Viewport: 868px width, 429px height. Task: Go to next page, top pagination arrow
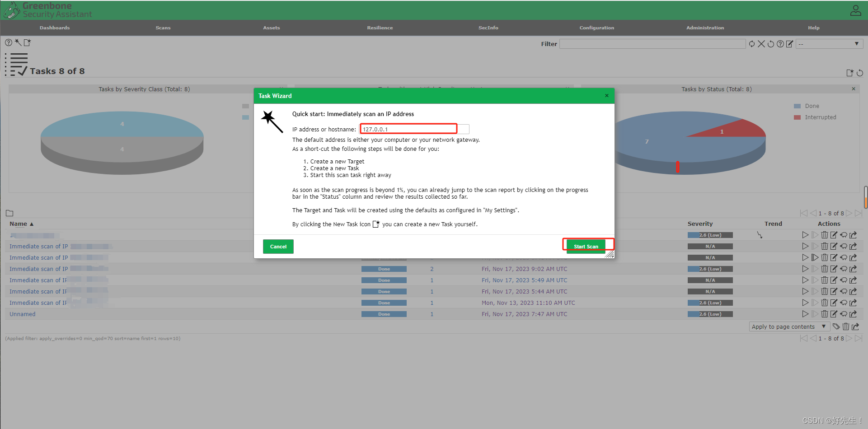[849, 213]
